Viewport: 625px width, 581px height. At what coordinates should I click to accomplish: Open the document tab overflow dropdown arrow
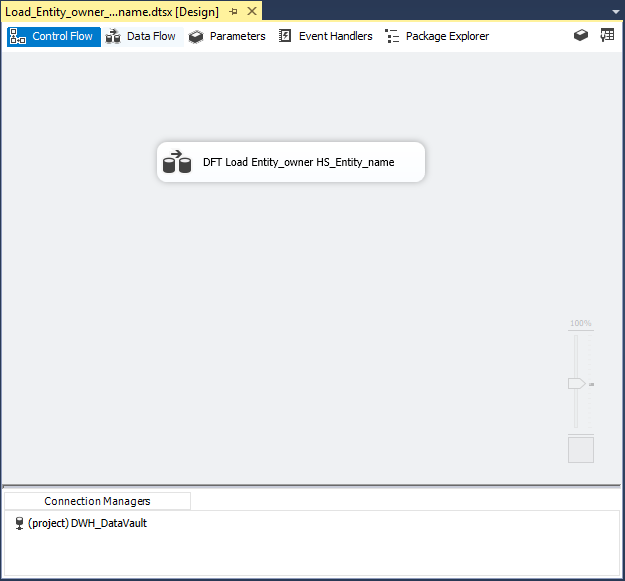(615, 12)
